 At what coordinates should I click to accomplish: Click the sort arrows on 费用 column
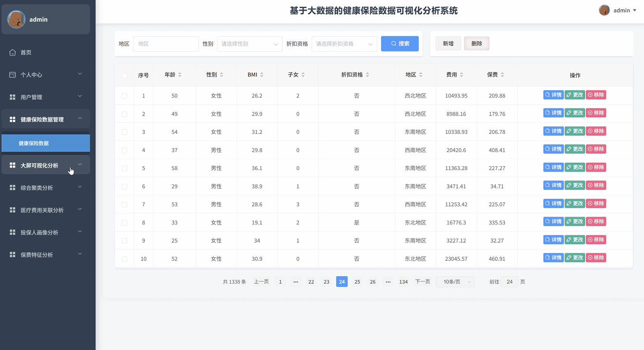461,75
